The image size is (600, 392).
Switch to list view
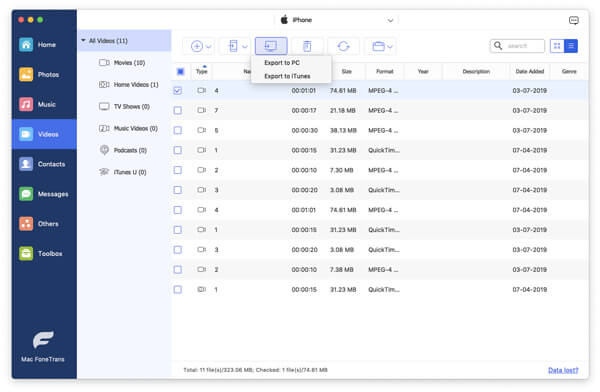571,46
